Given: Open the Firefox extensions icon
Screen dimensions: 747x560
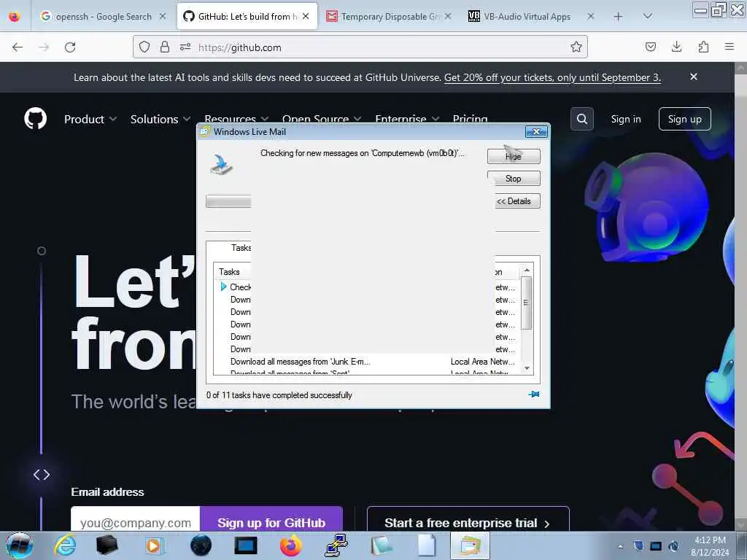Looking at the screenshot, I should [703, 47].
